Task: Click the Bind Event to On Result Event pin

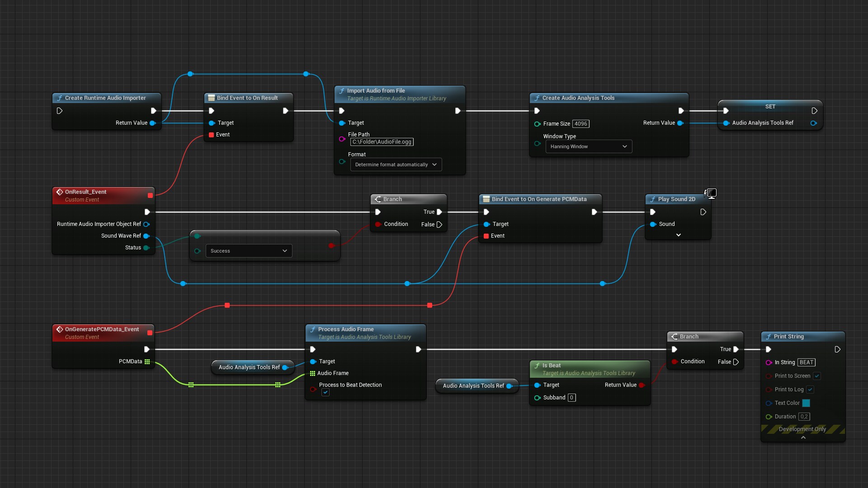Action: coord(211,135)
